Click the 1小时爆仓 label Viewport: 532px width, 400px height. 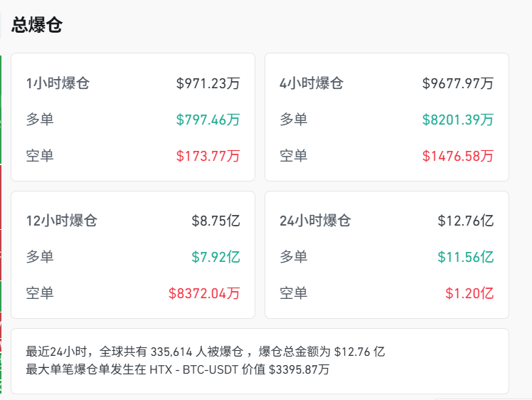tap(58, 83)
